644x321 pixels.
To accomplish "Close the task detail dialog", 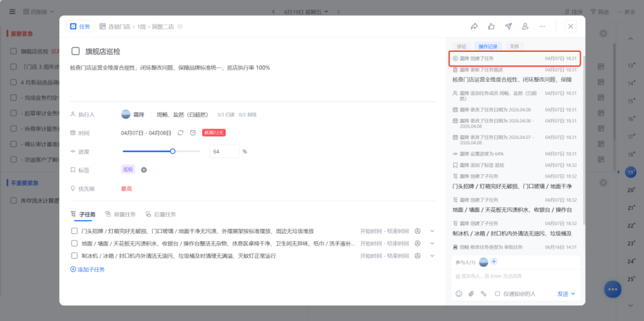I will tap(571, 26).
